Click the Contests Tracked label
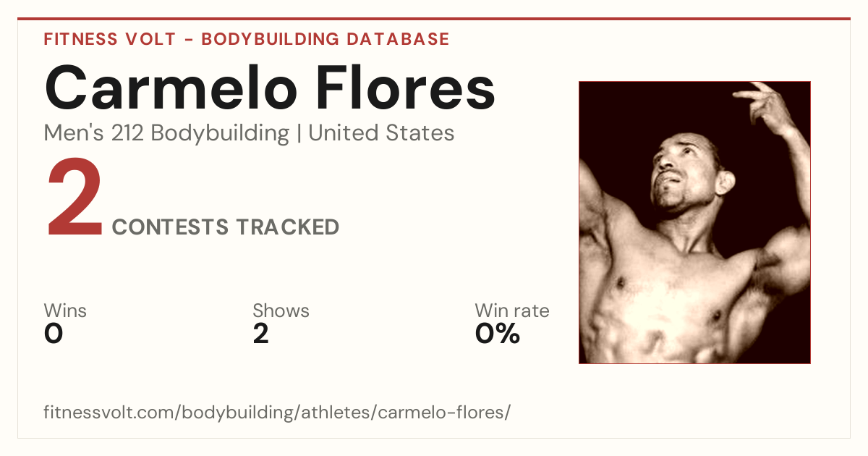The image size is (868, 456). point(226,227)
